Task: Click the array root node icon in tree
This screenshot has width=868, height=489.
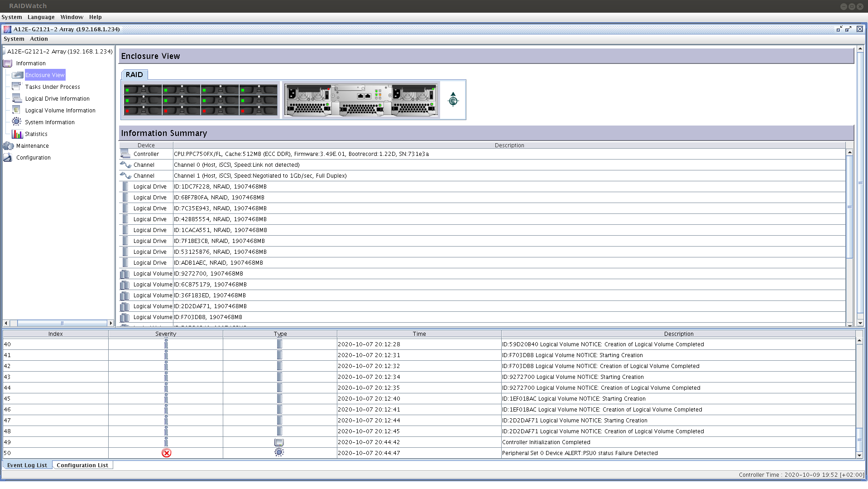Action: pos(4,52)
